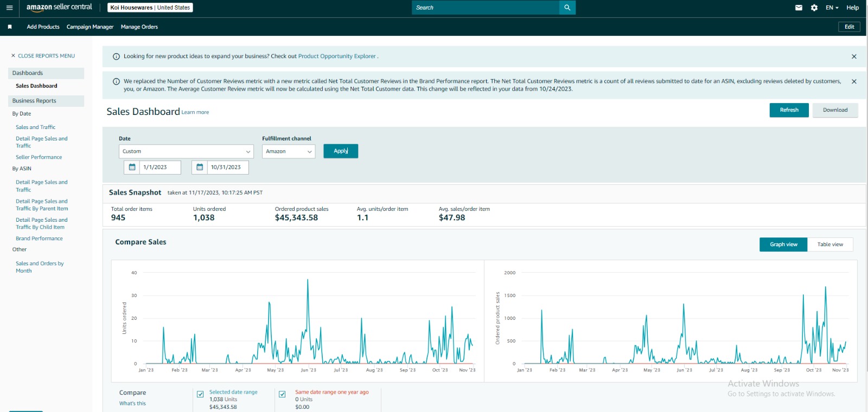Open the messages envelope icon
This screenshot has width=868, height=412.
799,8
